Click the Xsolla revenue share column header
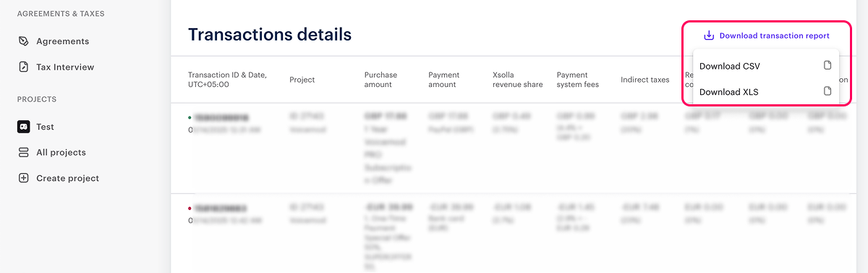868x273 pixels. pos(517,80)
